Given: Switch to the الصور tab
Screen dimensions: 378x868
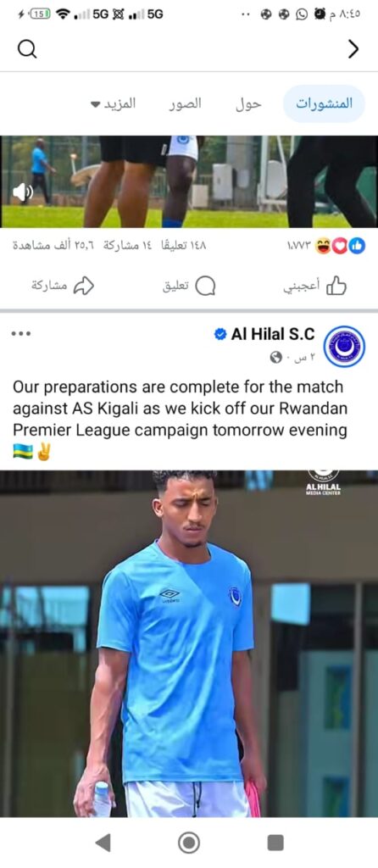Looking at the screenshot, I should pos(185,103).
